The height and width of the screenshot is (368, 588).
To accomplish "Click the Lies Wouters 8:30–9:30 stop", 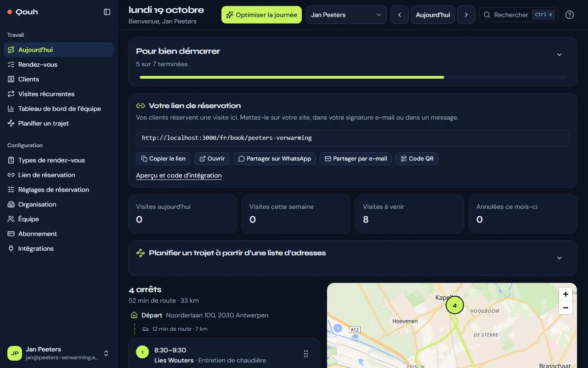I will tap(224, 353).
